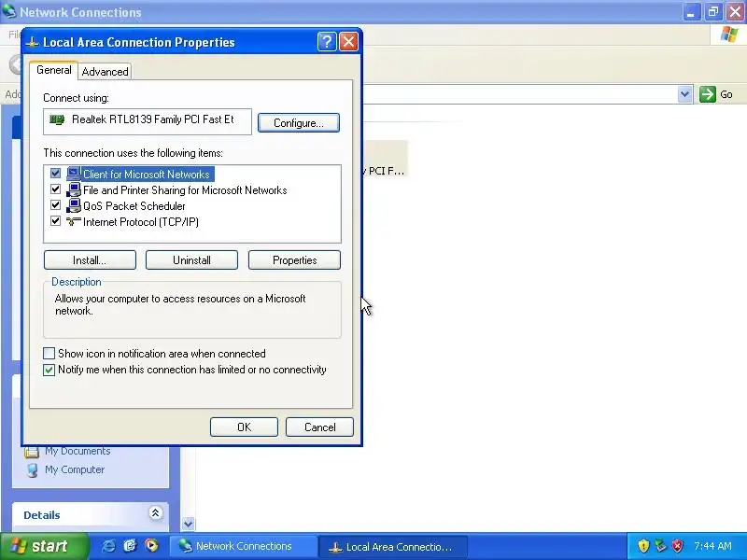Select the General tab
Image resolution: width=747 pixels, height=560 pixels.
click(53, 70)
